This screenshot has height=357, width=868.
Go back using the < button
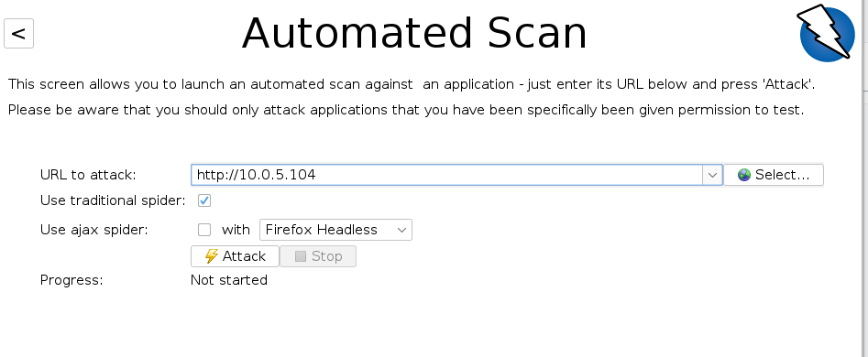(19, 33)
